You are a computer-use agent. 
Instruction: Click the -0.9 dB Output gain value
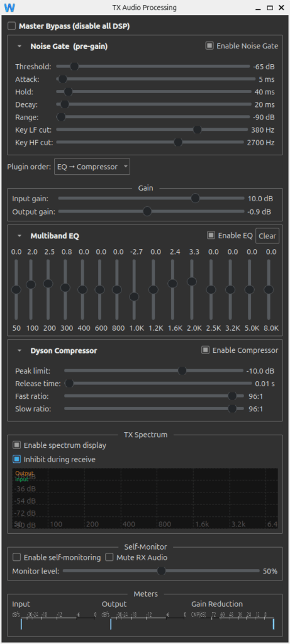pos(260,212)
